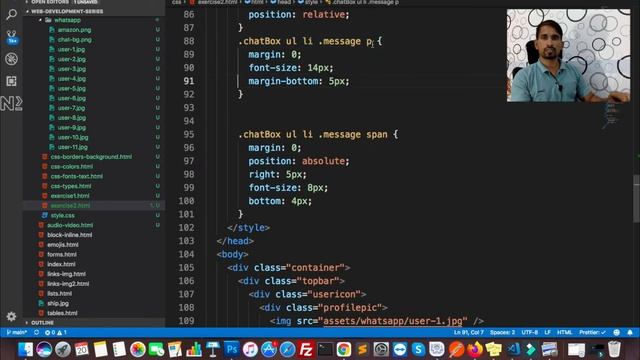The height and width of the screenshot is (360, 640).
Task: Click the feedback smiley in the status bar
Action: 616,333
